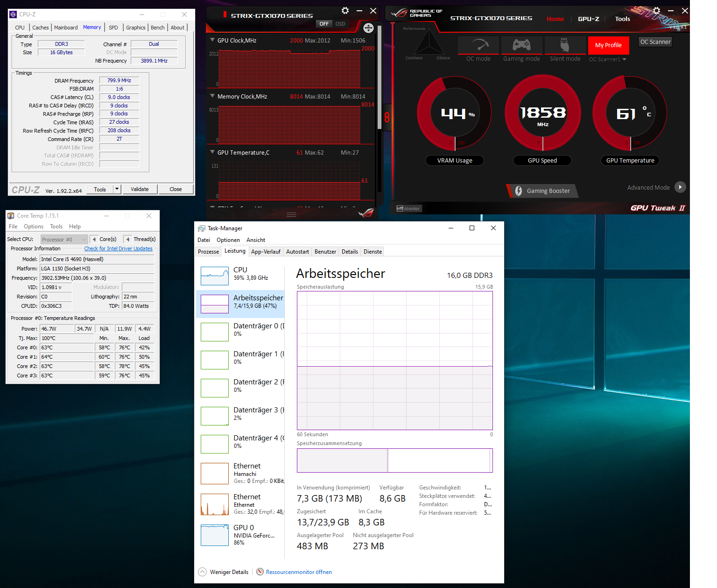Open Core Temp Options menu

tap(34, 227)
